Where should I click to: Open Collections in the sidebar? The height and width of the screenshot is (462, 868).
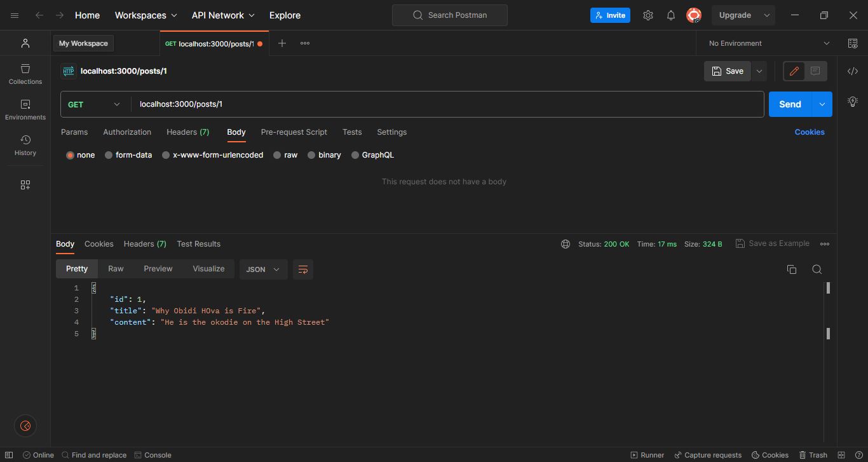(25, 74)
